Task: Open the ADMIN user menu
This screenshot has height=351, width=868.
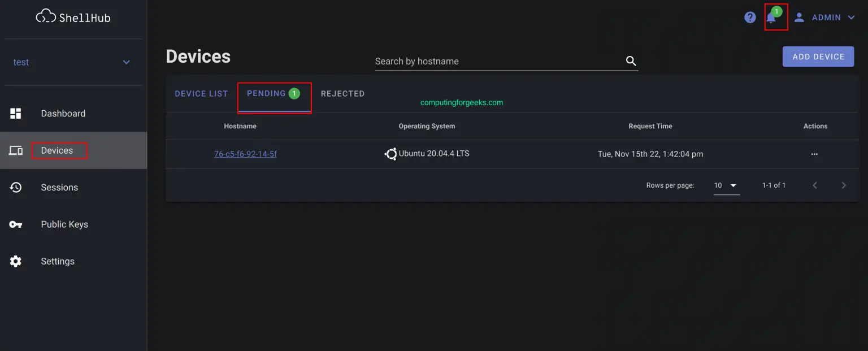Action: (826, 18)
